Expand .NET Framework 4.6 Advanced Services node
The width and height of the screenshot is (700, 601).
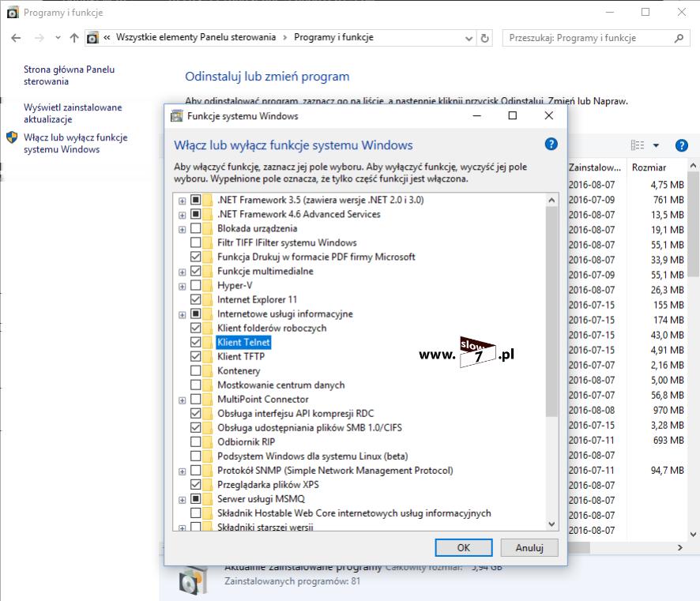[183, 215]
